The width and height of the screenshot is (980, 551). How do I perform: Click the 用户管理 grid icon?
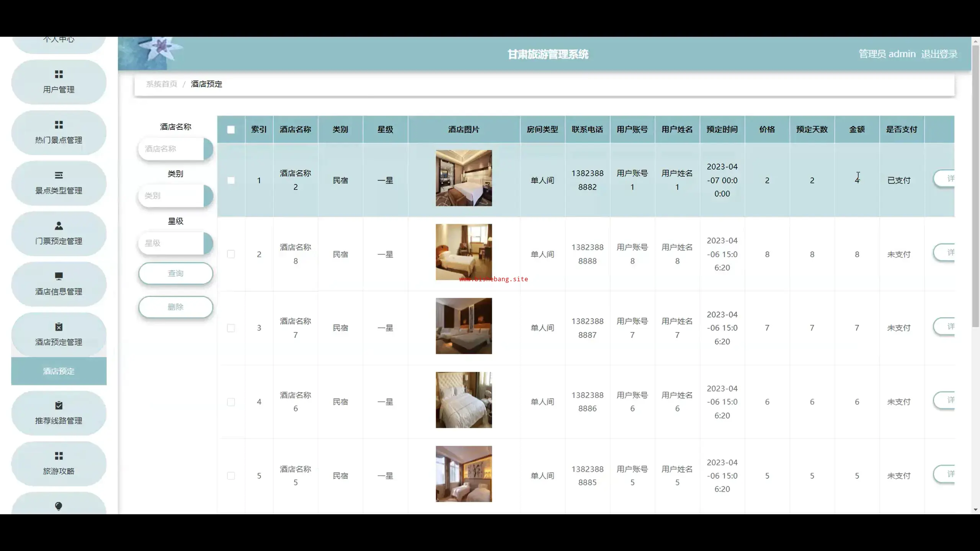(x=59, y=74)
